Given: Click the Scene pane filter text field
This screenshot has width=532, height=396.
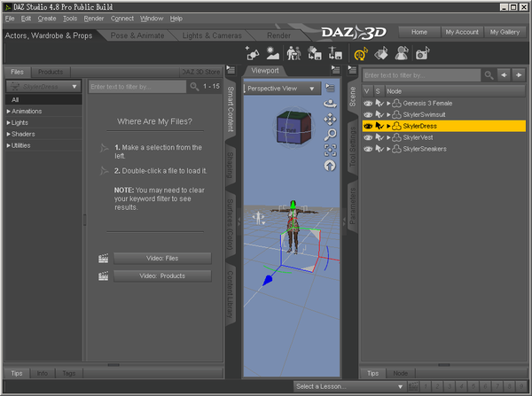Looking at the screenshot, I should [x=421, y=75].
